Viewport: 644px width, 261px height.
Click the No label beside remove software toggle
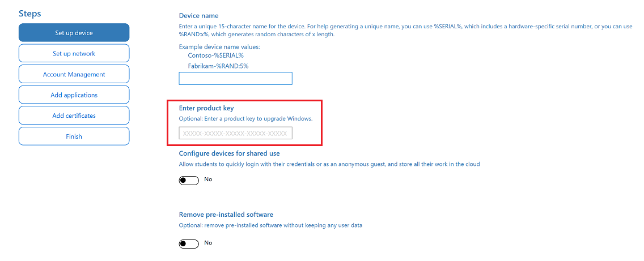208,243
